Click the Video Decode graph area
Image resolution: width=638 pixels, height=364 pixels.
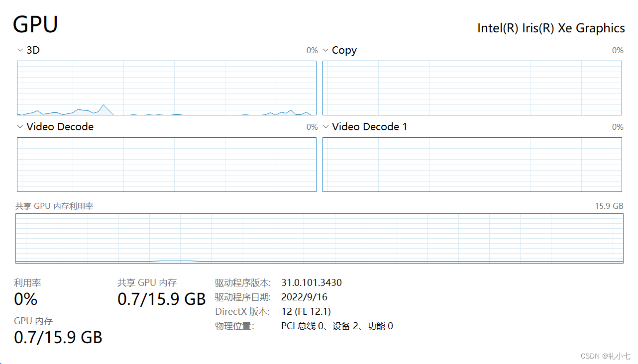coord(167,165)
